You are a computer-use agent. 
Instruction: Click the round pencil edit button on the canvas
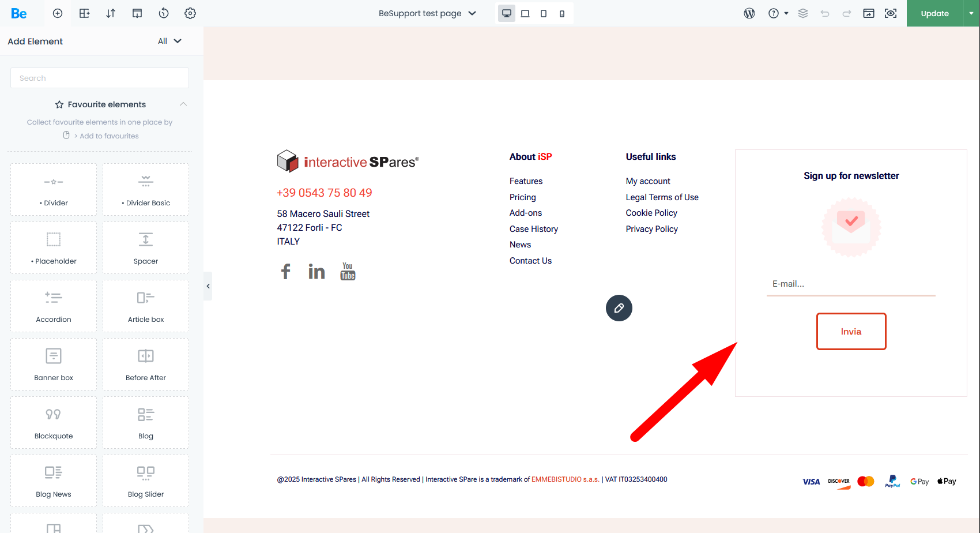point(619,308)
